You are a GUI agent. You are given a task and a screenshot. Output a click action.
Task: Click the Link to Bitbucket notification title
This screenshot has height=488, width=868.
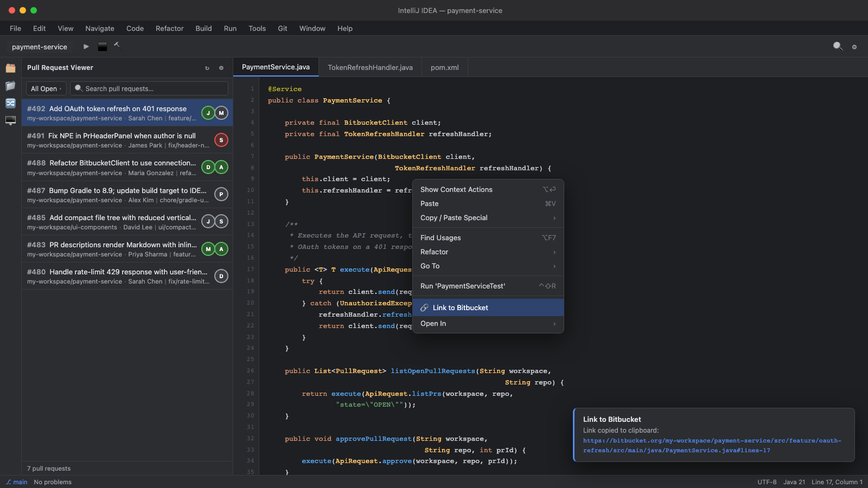click(612, 419)
